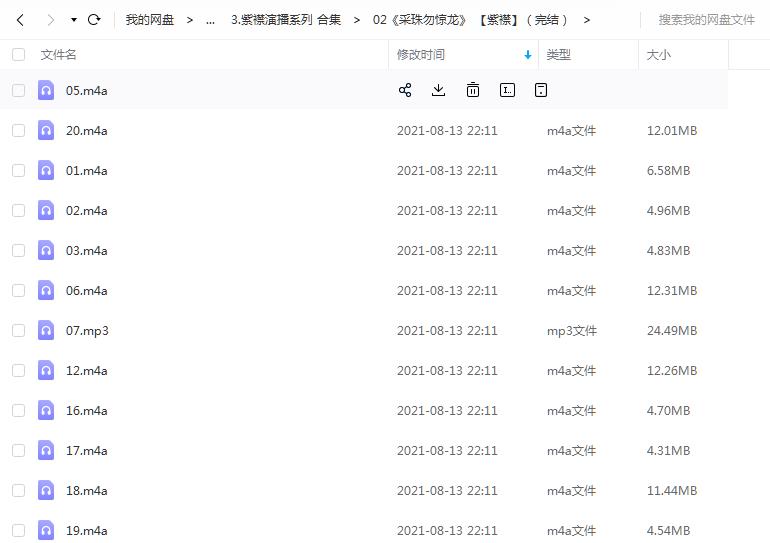Screen dimensions: 770x543
Task: Check the box for 05.m4a
Action: pos(19,90)
